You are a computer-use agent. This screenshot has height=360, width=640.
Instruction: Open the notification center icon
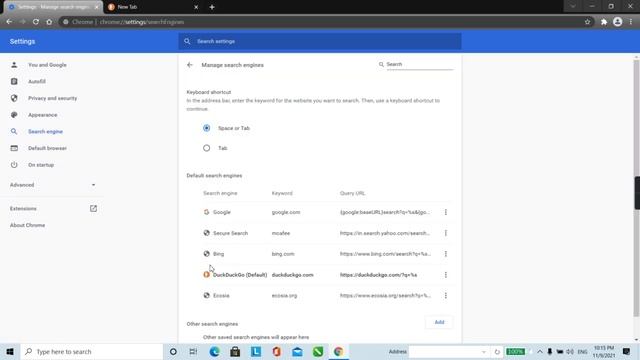627,351
